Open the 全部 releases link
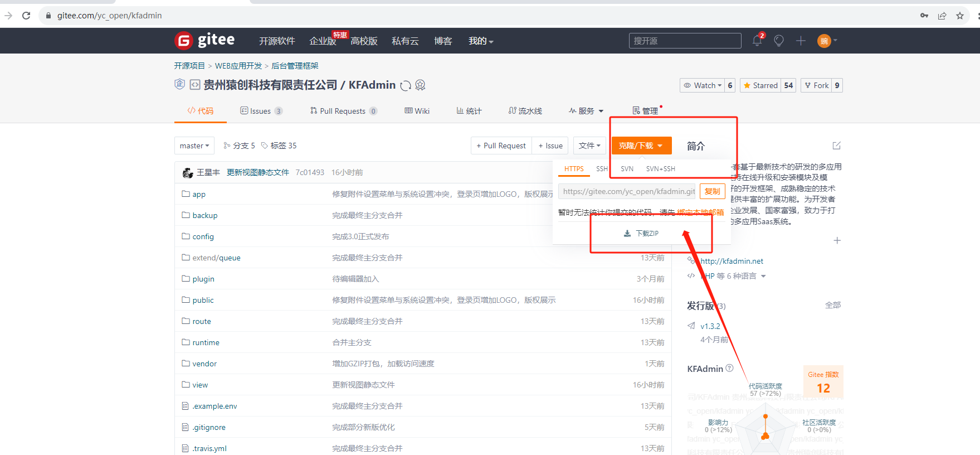The image size is (980, 455). tap(833, 305)
